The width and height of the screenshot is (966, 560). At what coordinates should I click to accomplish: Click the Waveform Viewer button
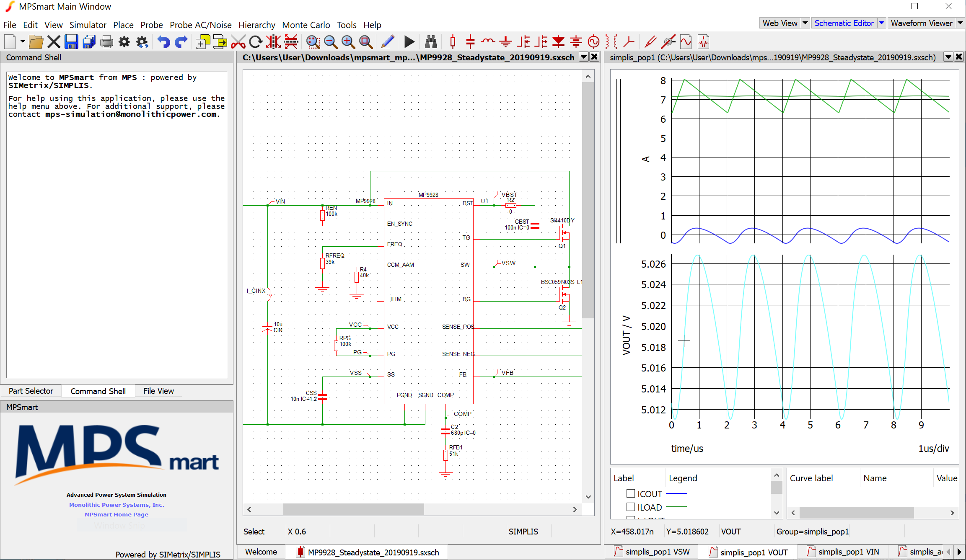(922, 23)
